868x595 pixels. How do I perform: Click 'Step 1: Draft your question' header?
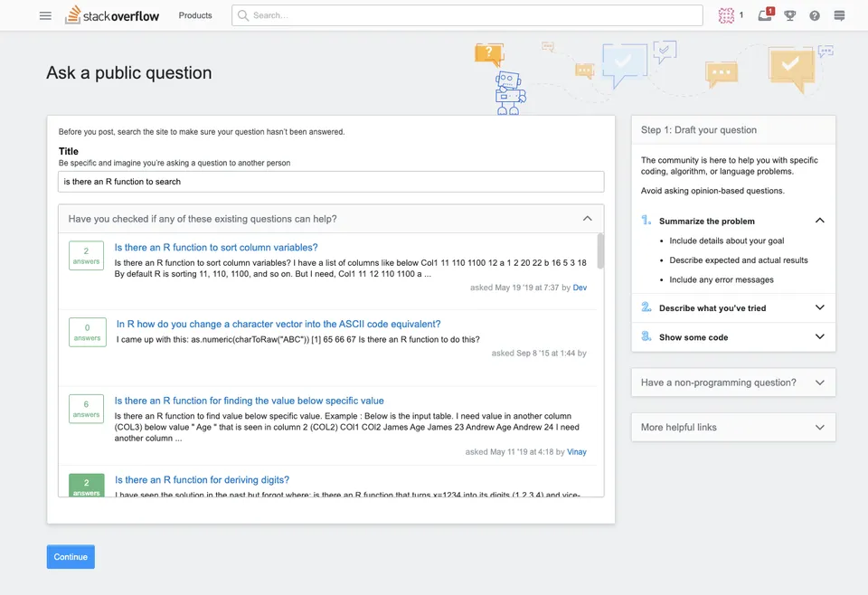tap(699, 130)
